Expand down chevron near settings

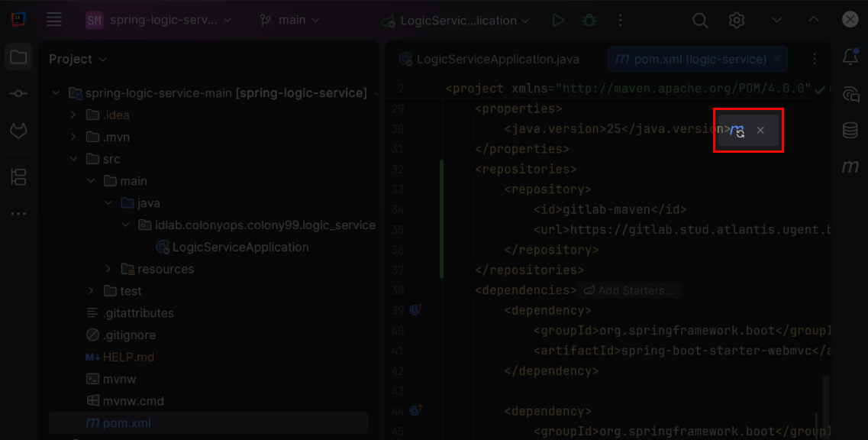(x=776, y=20)
